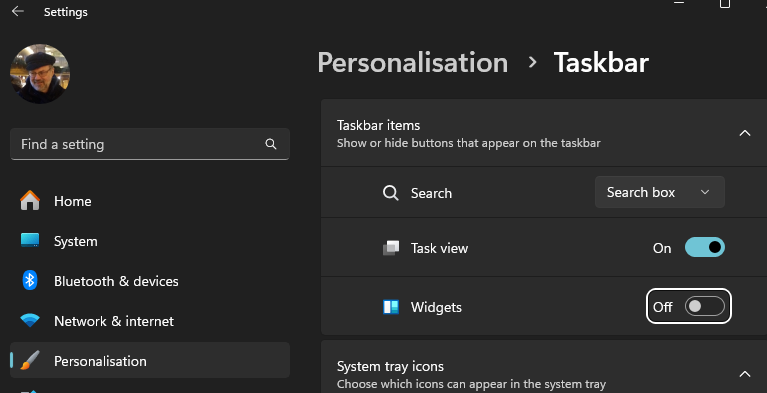Screen dimensions: 767x393
Task: Turn on the Widgets toggle
Action: (704, 307)
